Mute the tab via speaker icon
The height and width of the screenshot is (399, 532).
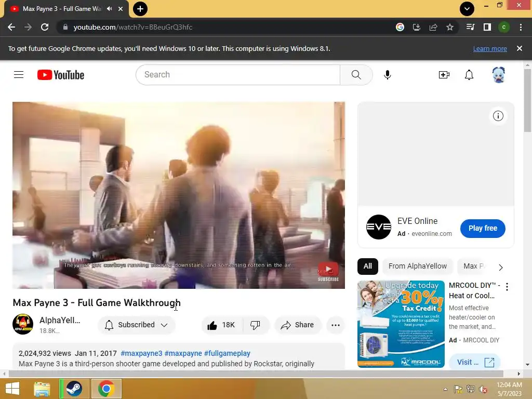109,9
